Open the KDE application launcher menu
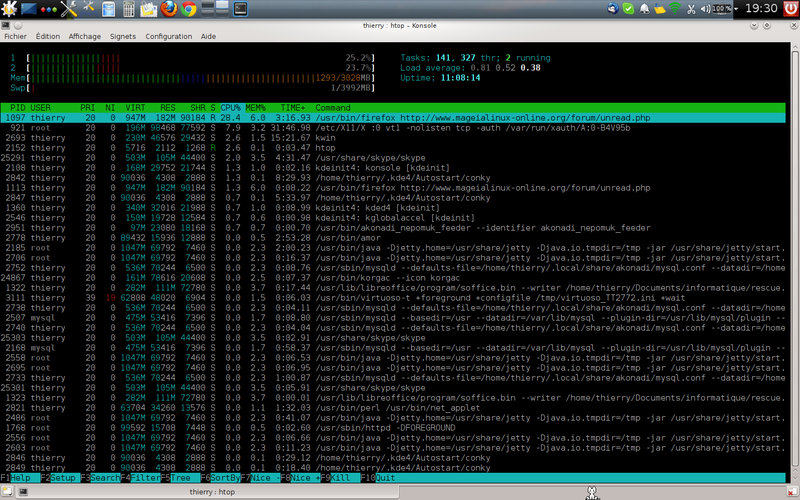 [x=9, y=9]
